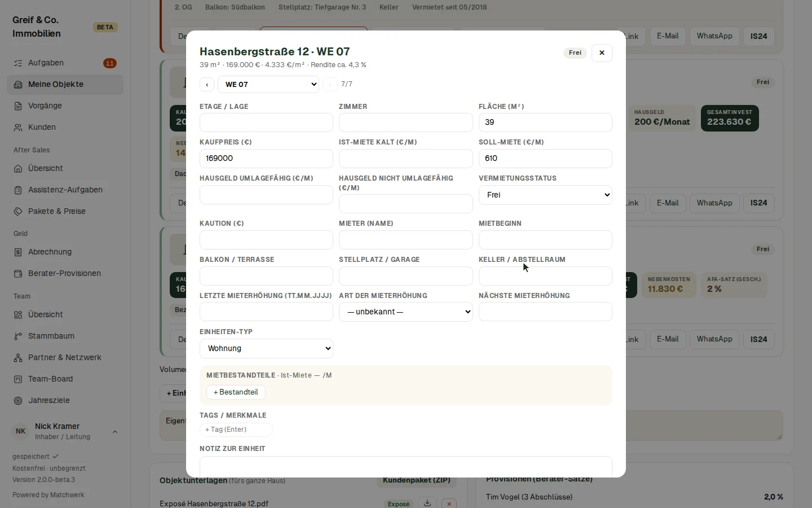812x508 pixels.
Task: Expand the Nick Kramer profile chevron
Action: (x=115, y=432)
